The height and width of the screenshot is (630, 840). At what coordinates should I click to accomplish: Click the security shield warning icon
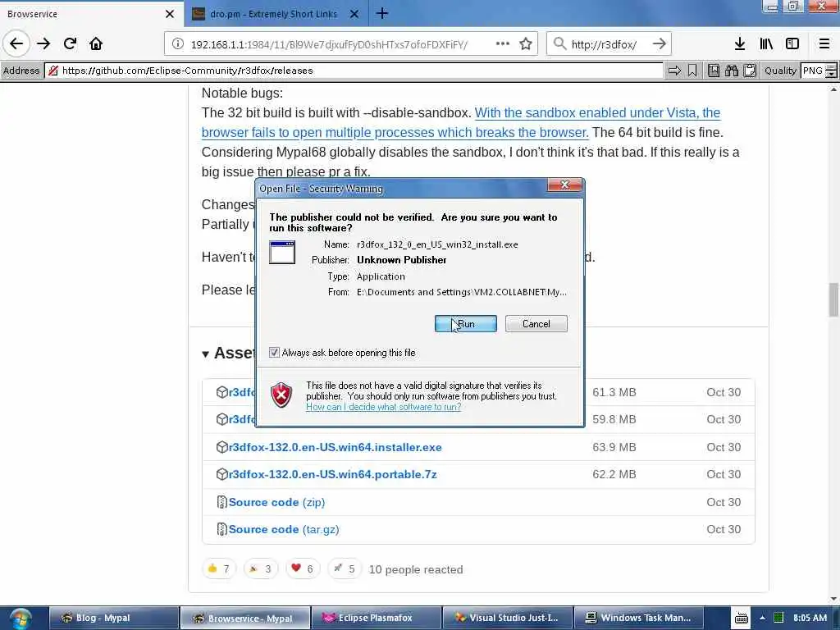click(281, 395)
